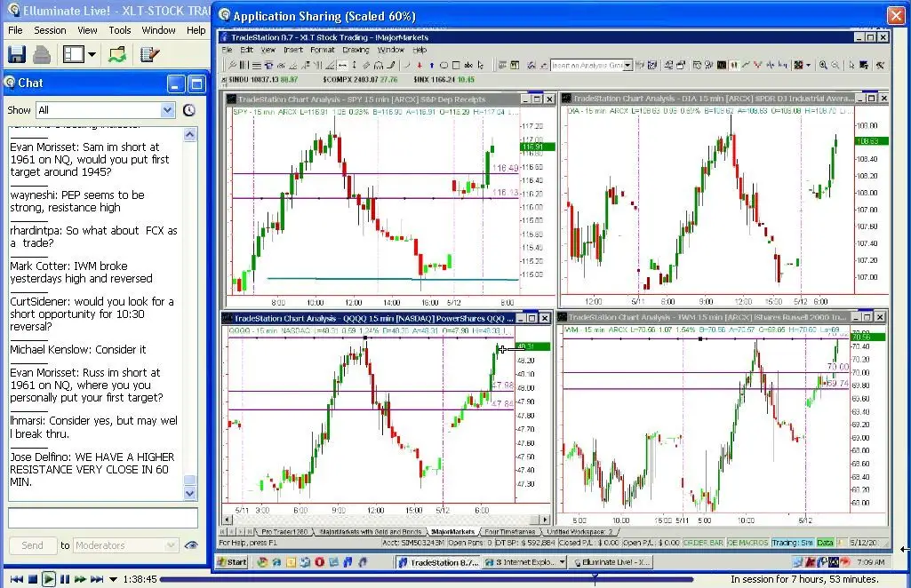Screen dimensions: 911x588
Task: Select the red down arrow drawing tool
Action: click(419, 66)
